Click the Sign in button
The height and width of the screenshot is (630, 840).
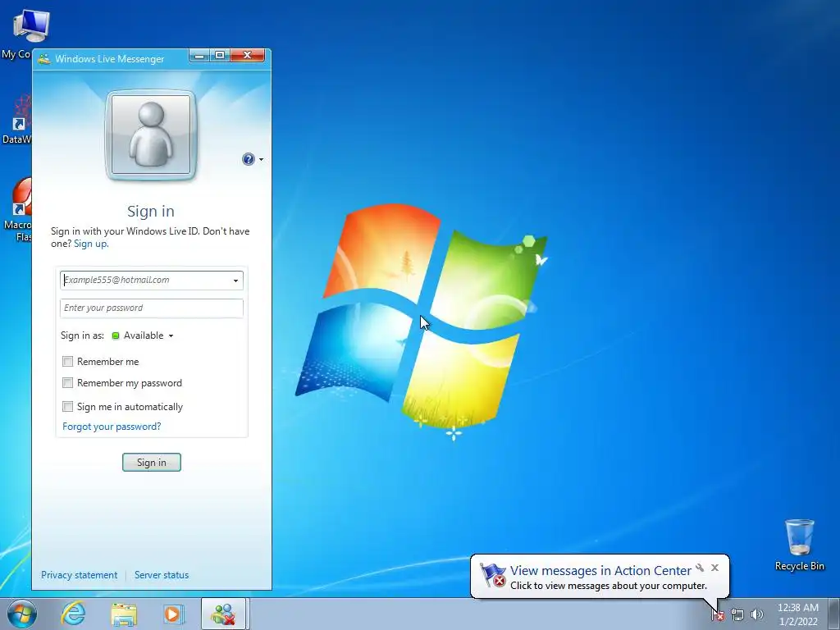click(152, 463)
